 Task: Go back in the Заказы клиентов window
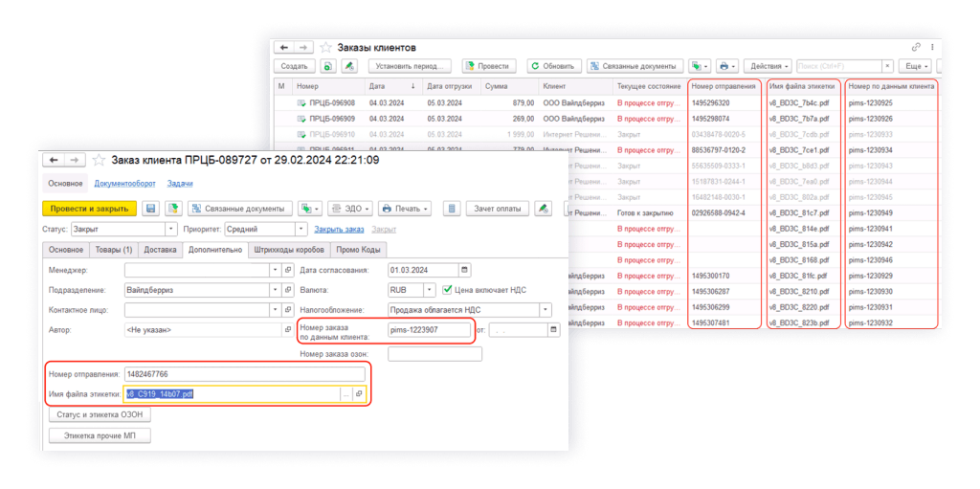click(284, 48)
